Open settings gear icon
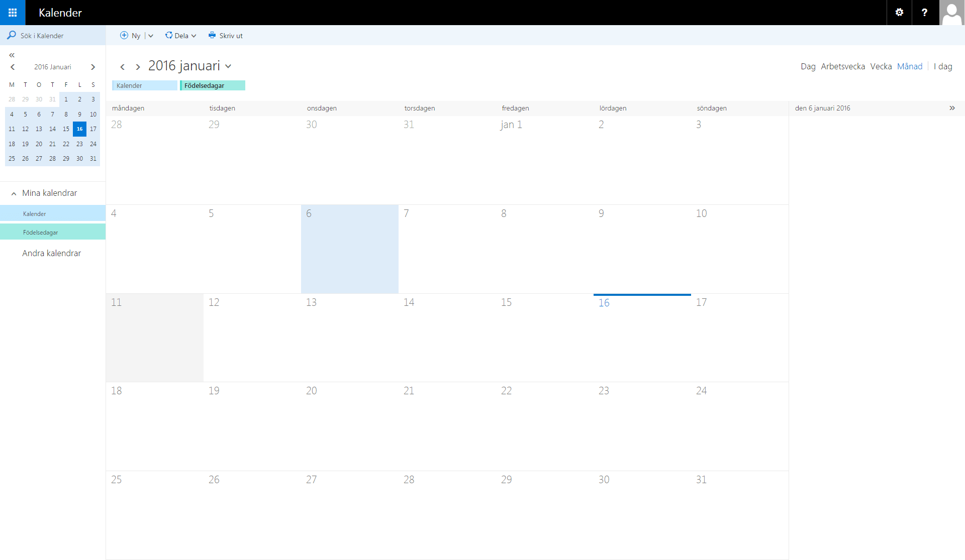 tap(899, 13)
